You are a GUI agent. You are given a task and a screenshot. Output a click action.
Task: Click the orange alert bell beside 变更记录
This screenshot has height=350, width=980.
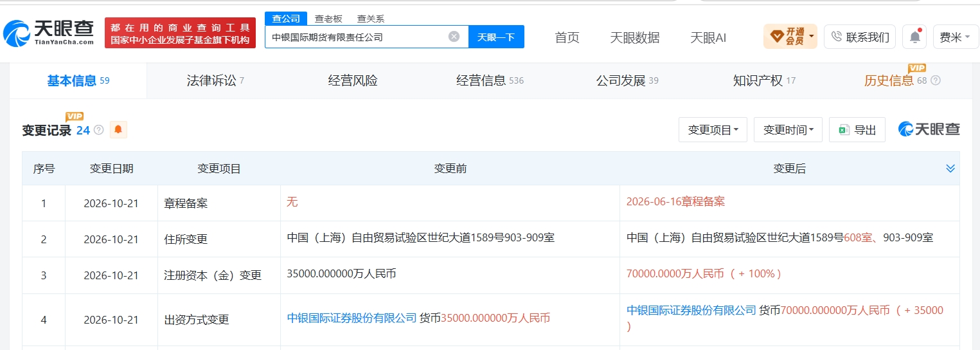pos(118,130)
